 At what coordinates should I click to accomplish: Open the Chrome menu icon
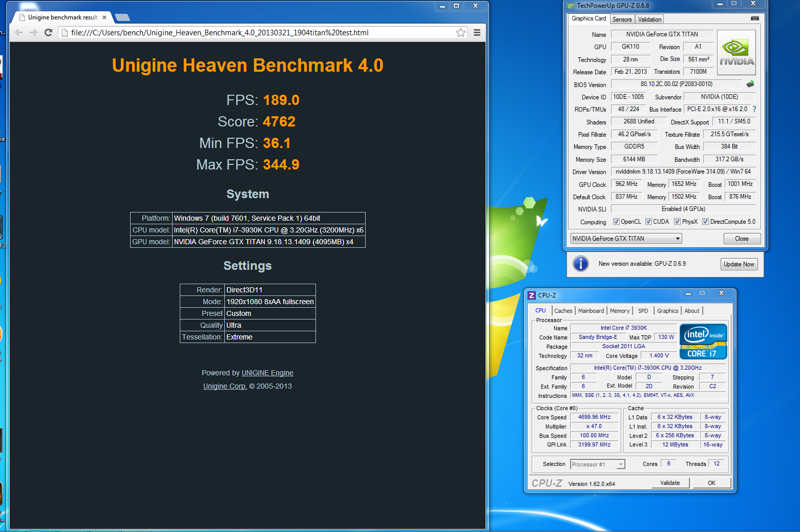(477, 33)
